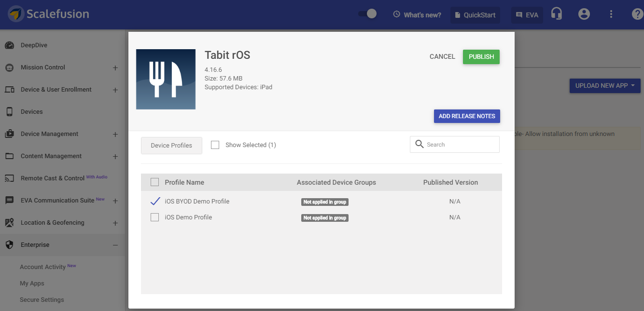Click the Tabit rOS app thumbnail

[x=166, y=79]
